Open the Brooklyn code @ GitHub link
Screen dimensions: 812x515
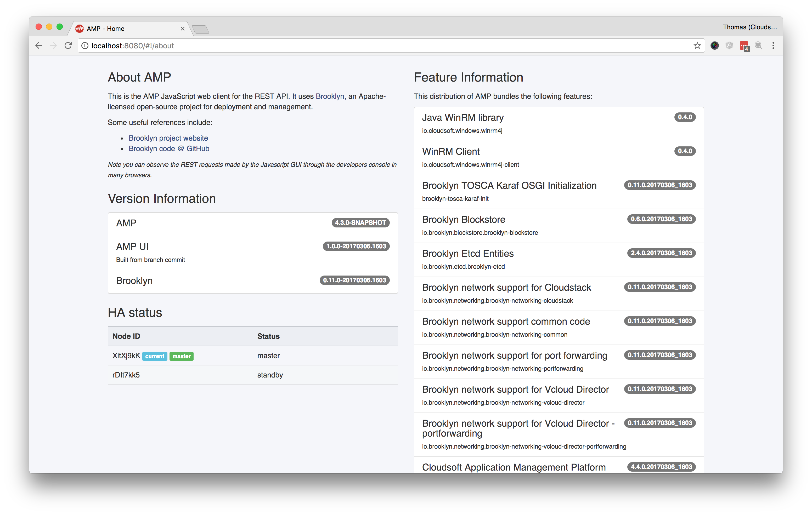pos(169,149)
